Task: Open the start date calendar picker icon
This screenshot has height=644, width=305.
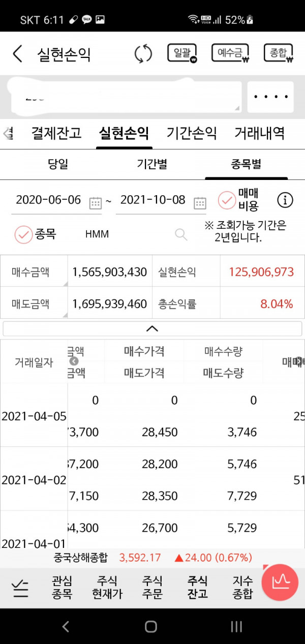Action: (x=96, y=203)
